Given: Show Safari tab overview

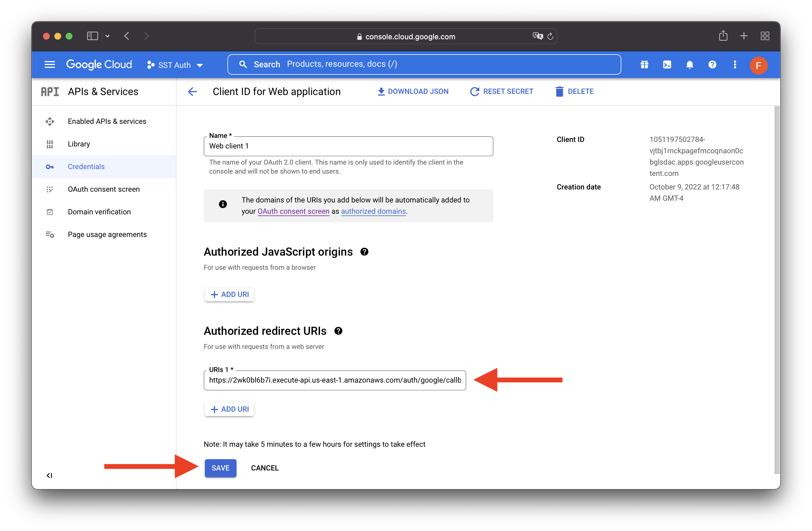Looking at the screenshot, I should (x=765, y=36).
